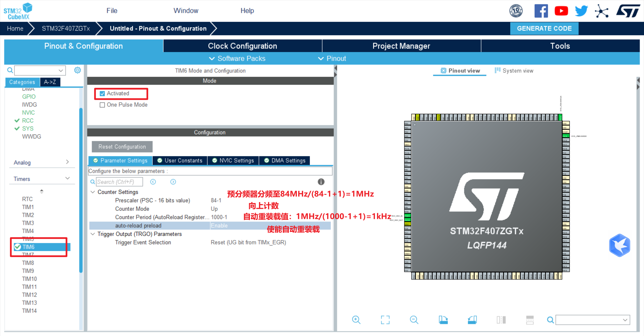Switch to Clock Configuration tab
644x336 pixels.
coord(243,46)
